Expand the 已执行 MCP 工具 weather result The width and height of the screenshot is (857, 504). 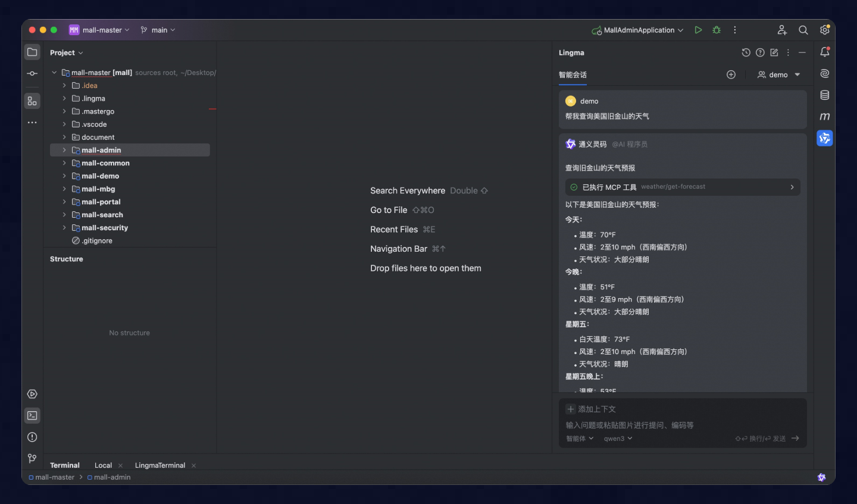click(x=792, y=187)
